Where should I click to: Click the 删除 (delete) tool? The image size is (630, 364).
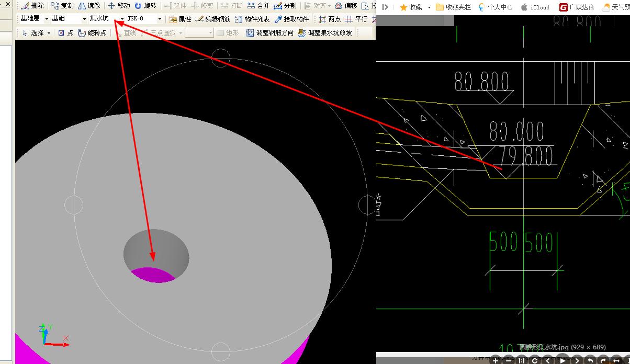pyautogui.click(x=32, y=6)
